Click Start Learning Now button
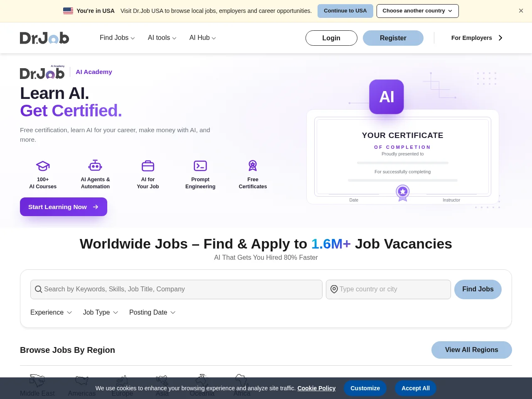The height and width of the screenshot is (399, 532). 64,207
